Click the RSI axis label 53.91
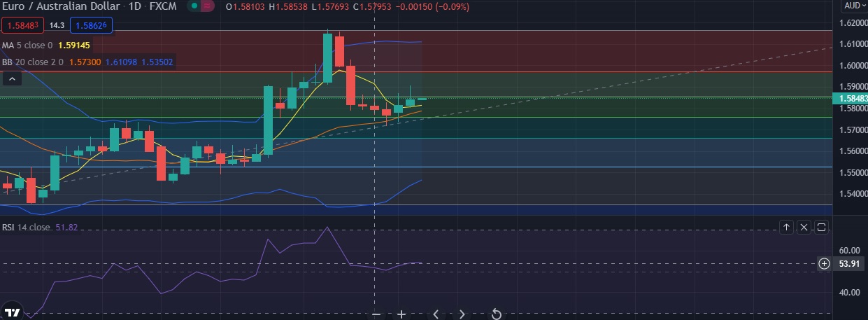The image size is (868, 320). pyautogui.click(x=848, y=264)
